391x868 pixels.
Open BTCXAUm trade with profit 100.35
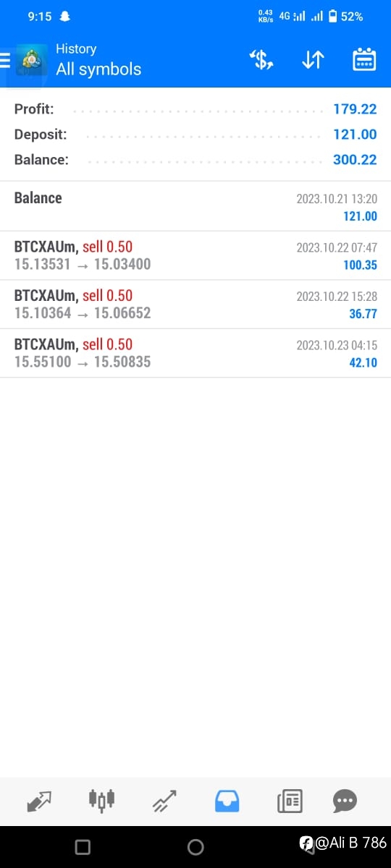click(x=195, y=255)
